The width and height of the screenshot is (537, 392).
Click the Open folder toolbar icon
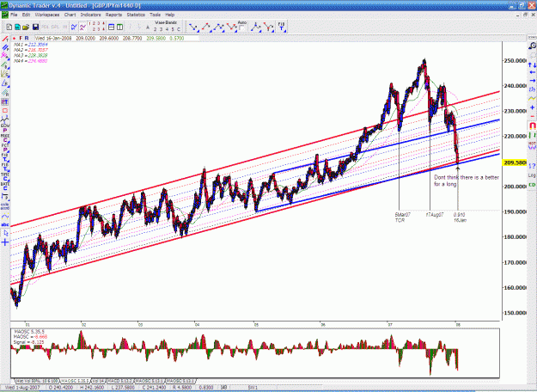click(26, 27)
